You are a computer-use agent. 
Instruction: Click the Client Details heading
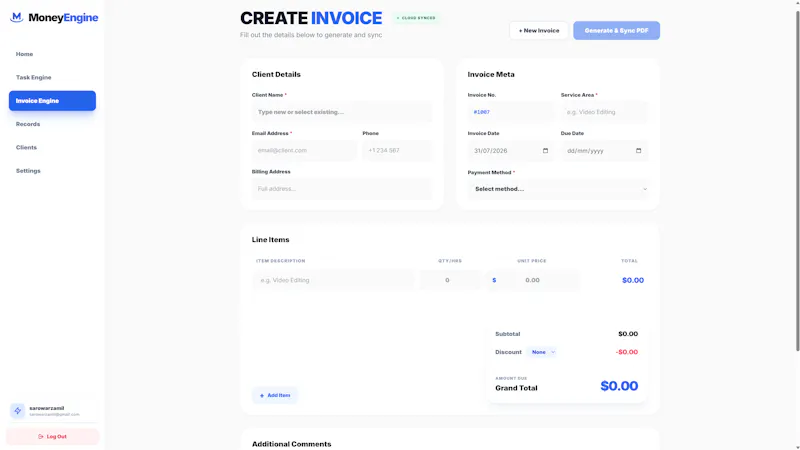point(276,74)
